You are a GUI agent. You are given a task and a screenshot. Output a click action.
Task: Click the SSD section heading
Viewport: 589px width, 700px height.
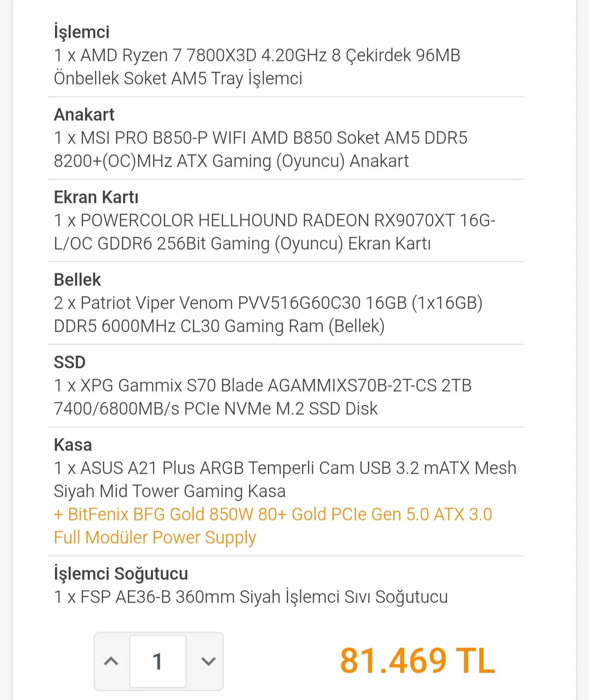tap(70, 363)
